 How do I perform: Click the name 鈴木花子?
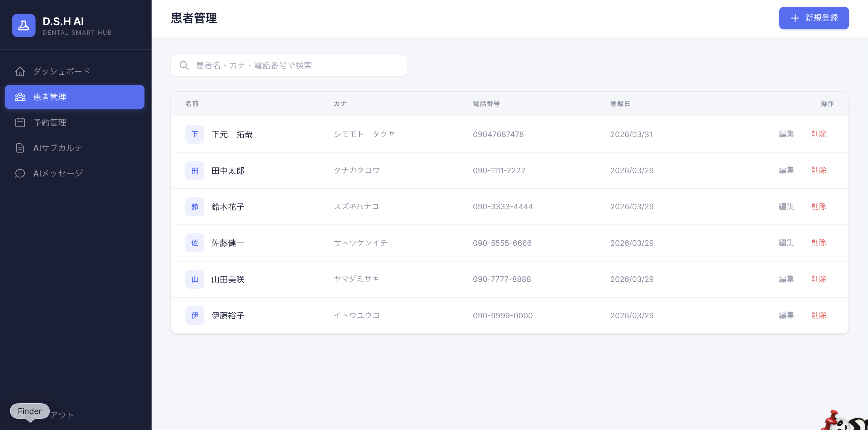click(228, 207)
